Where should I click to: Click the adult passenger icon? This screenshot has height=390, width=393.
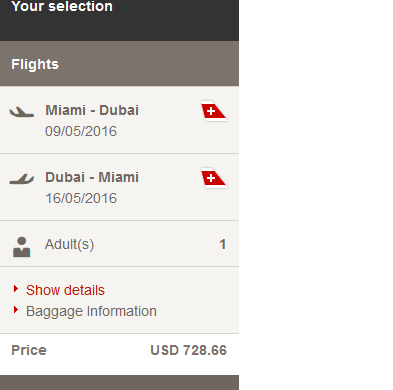[22, 247]
